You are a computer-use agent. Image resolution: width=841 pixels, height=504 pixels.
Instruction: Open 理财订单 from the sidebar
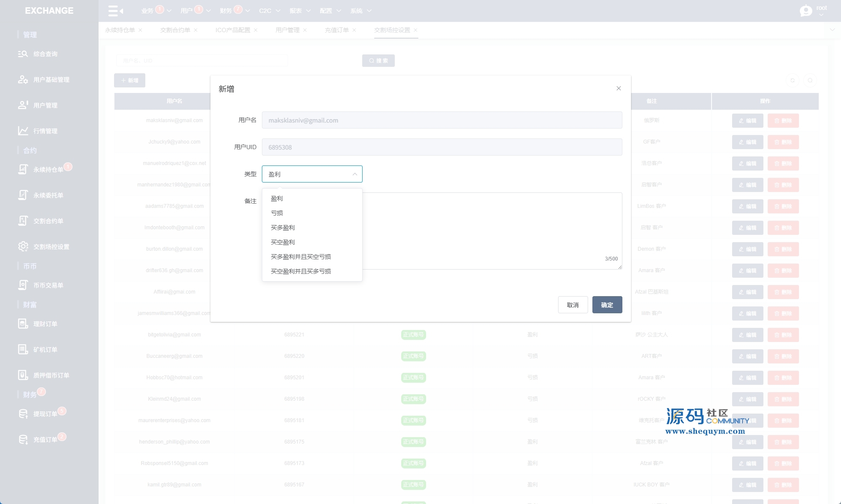click(x=45, y=324)
